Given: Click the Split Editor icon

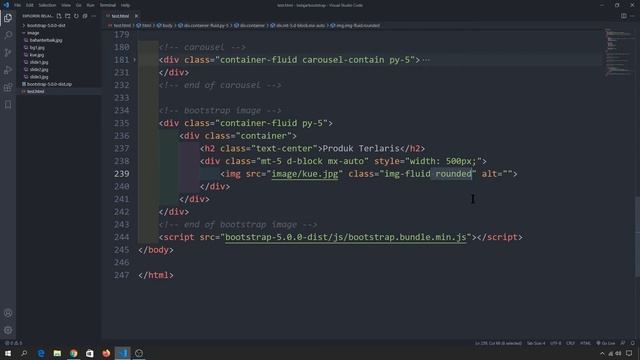Looking at the screenshot, I should (624, 16).
